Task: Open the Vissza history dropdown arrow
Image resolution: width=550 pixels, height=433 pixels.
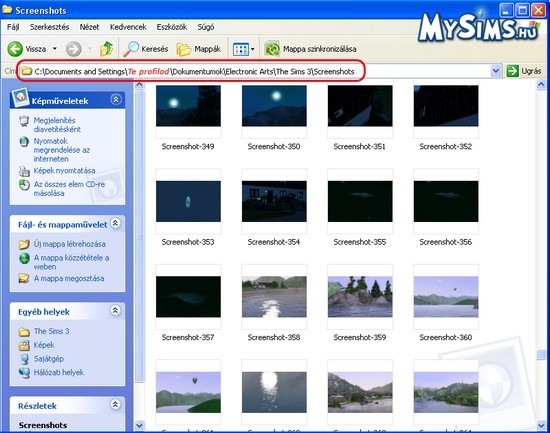Action: pyautogui.click(x=55, y=49)
